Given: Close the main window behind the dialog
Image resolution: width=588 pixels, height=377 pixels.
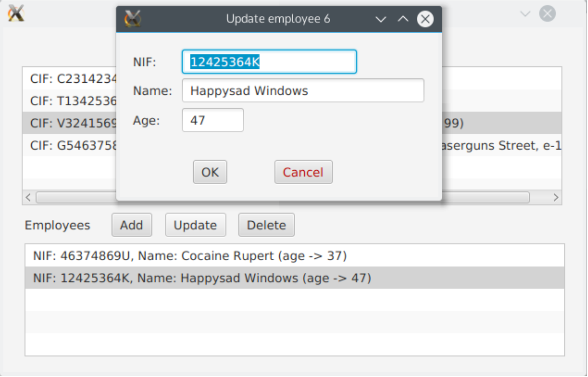Looking at the screenshot, I should coord(547,14).
